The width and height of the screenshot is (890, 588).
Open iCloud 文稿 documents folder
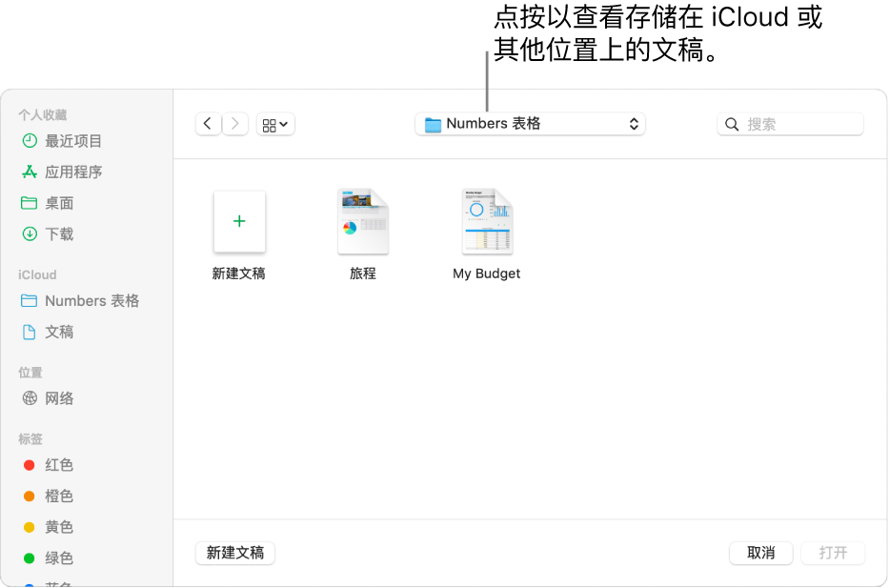(x=48, y=332)
